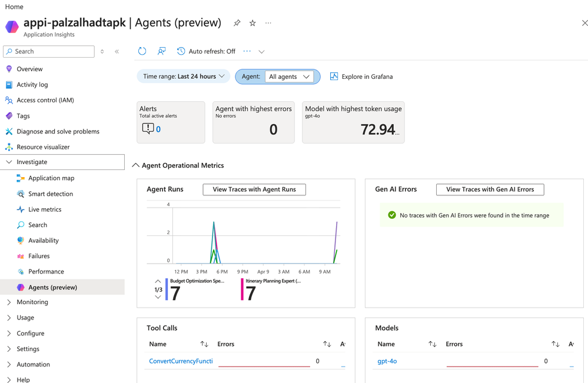Click View Traces with Gen AI Errors
588x383 pixels.
click(490, 189)
